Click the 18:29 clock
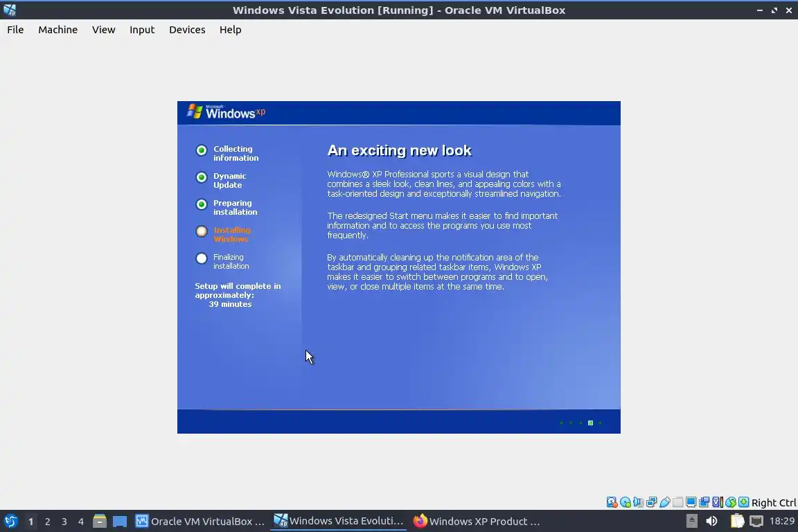Image resolution: width=798 pixels, height=532 pixels. coord(781,522)
